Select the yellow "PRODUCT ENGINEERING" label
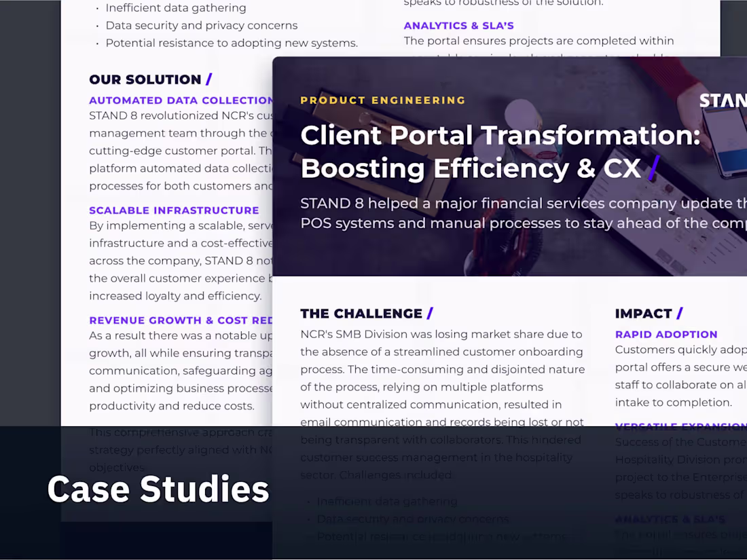This screenshot has width=747, height=560. (x=382, y=100)
